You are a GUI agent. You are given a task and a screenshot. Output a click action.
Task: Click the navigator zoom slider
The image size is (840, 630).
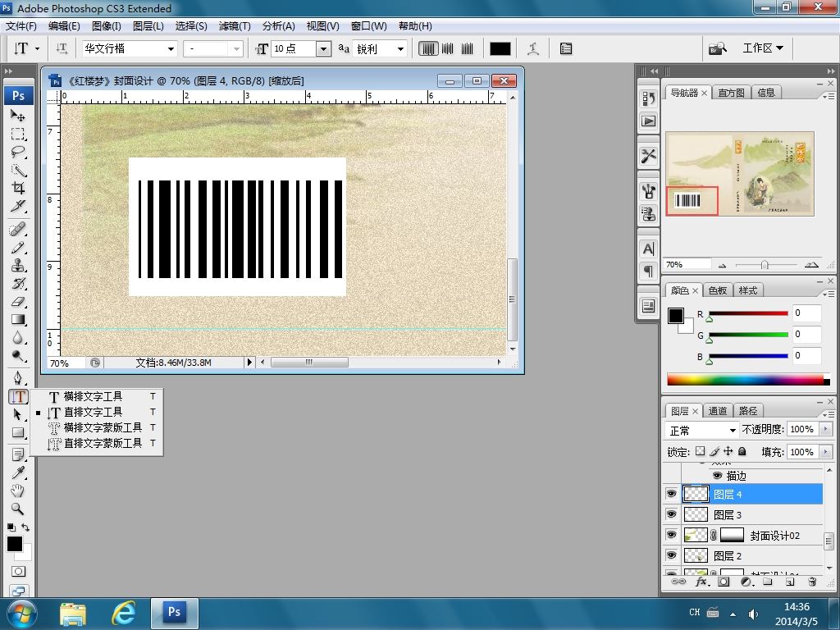tap(766, 265)
